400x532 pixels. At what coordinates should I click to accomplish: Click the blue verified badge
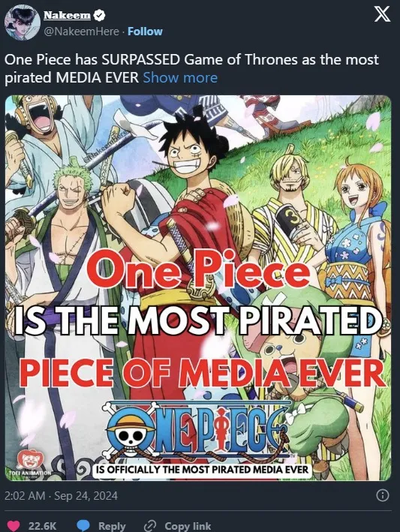[99, 15]
